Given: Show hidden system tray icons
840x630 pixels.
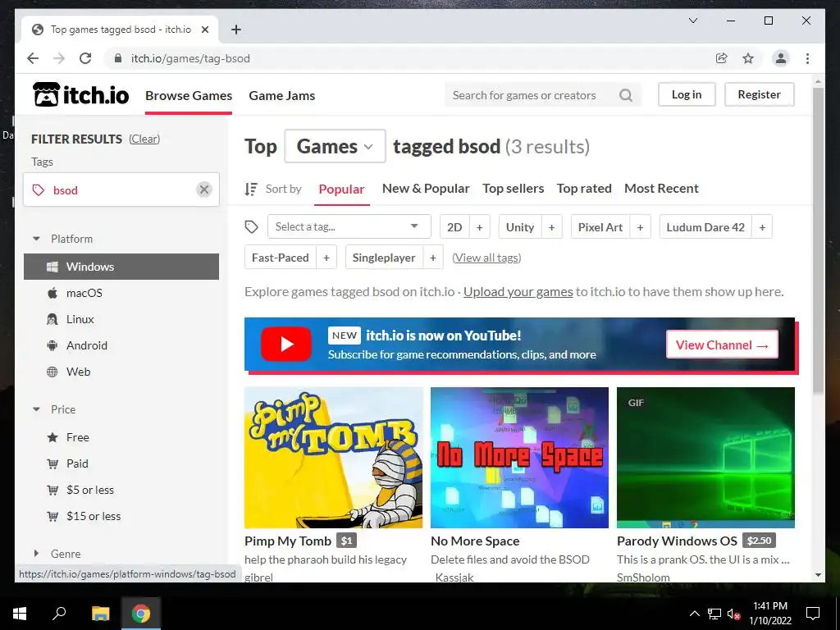Looking at the screenshot, I should [694, 614].
